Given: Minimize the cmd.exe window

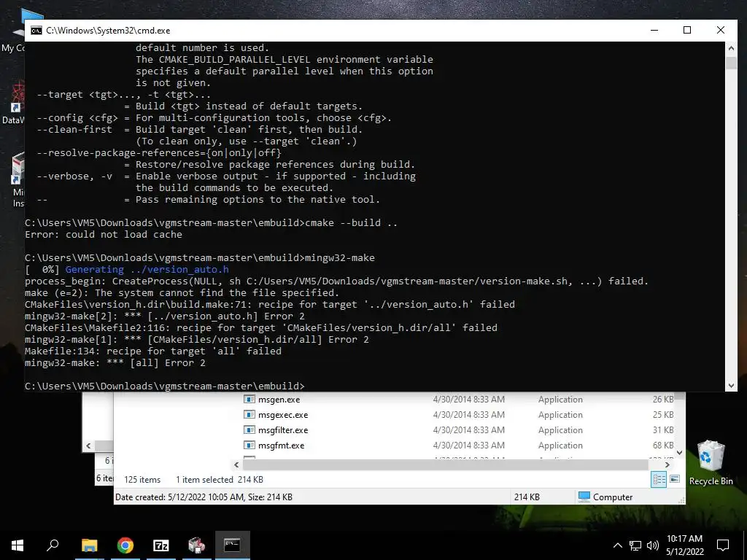Looking at the screenshot, I should pyautogui.click(x=654, y=30).
